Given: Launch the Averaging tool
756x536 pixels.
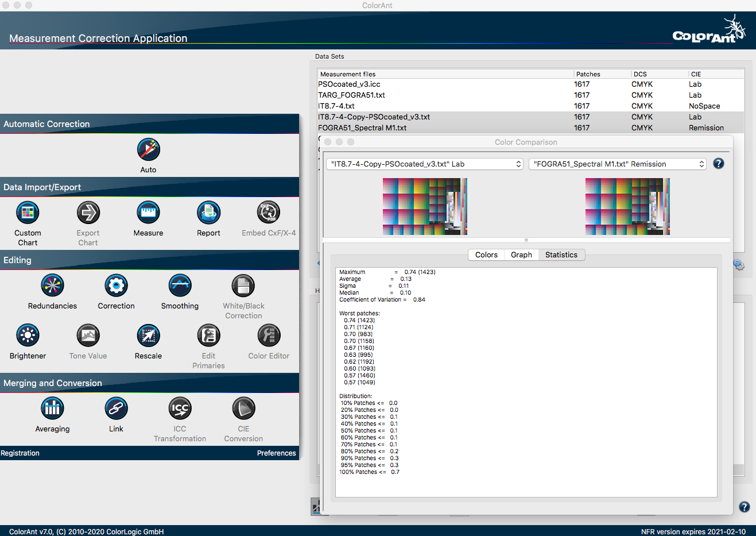Looking at the screenshot, I should 52,408.
